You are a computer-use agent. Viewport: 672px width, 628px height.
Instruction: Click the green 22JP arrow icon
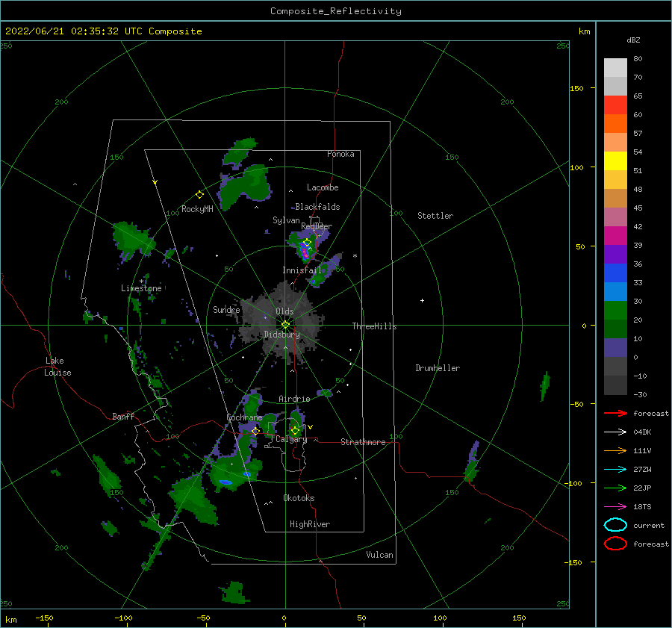point(615,488)
